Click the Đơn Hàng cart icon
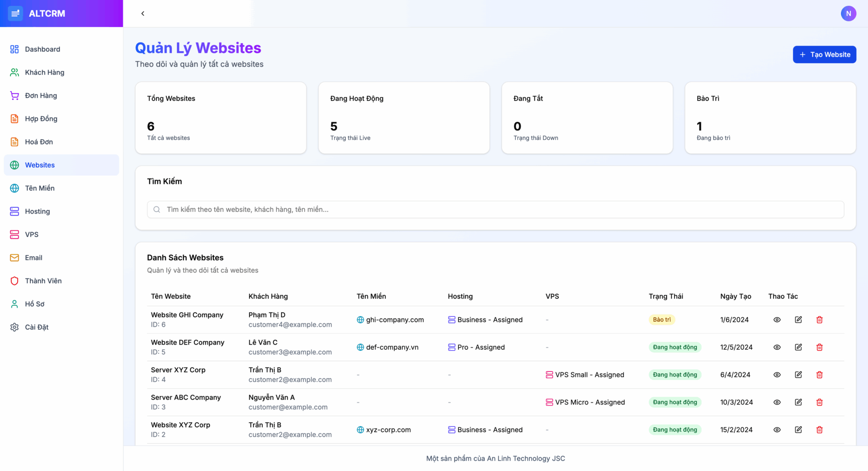The image size is (868, 471). tap(14, 95)
